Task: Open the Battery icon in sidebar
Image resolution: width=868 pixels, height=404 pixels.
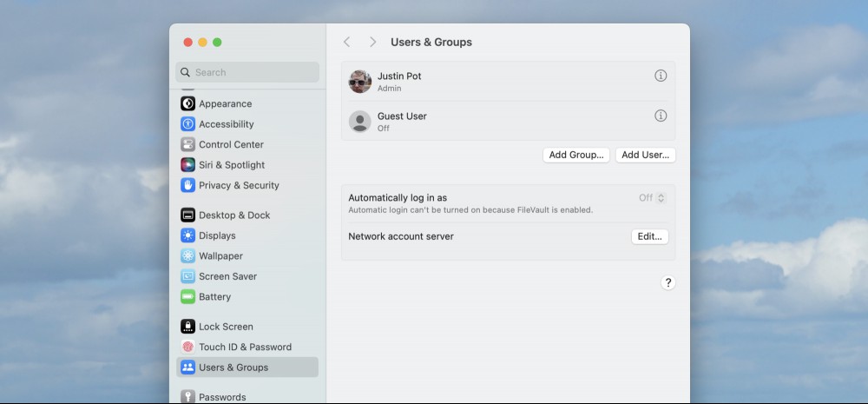Action: 187,296
